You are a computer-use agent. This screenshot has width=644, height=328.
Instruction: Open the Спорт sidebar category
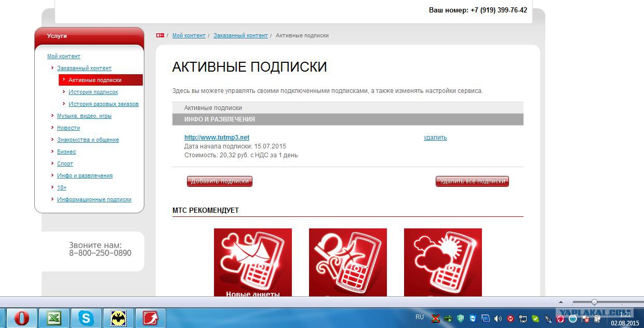pyautogui.click(x=65, y=163)
